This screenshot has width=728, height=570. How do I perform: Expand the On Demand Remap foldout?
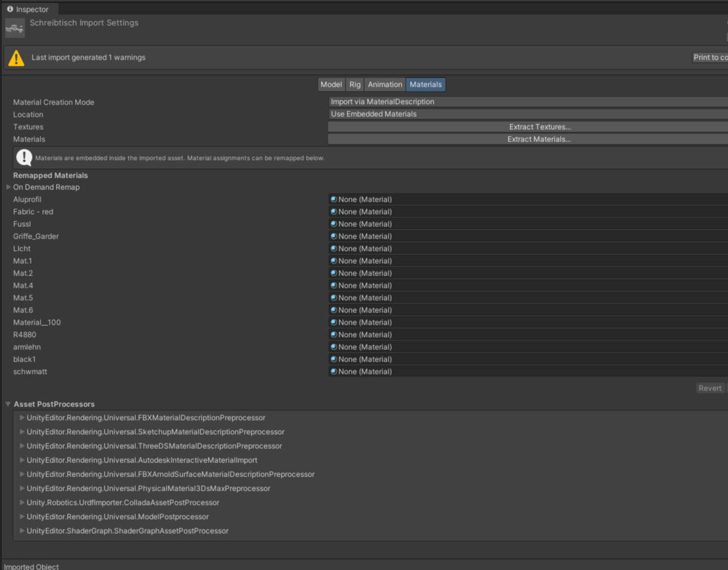[9, 187]
